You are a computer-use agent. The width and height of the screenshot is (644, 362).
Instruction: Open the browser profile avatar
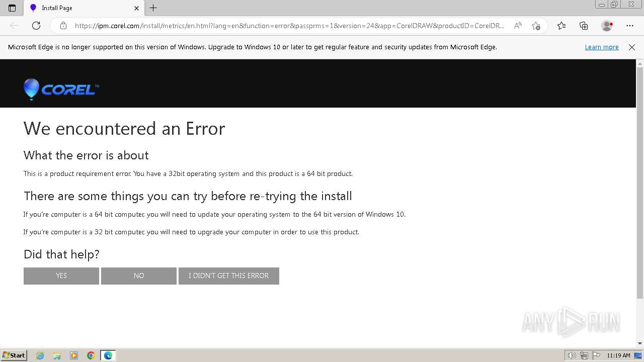pos(607,26)
